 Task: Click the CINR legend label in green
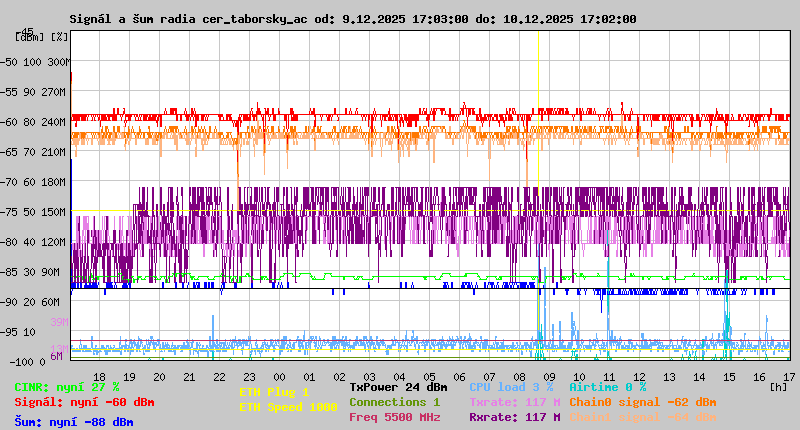coord(67,387)
